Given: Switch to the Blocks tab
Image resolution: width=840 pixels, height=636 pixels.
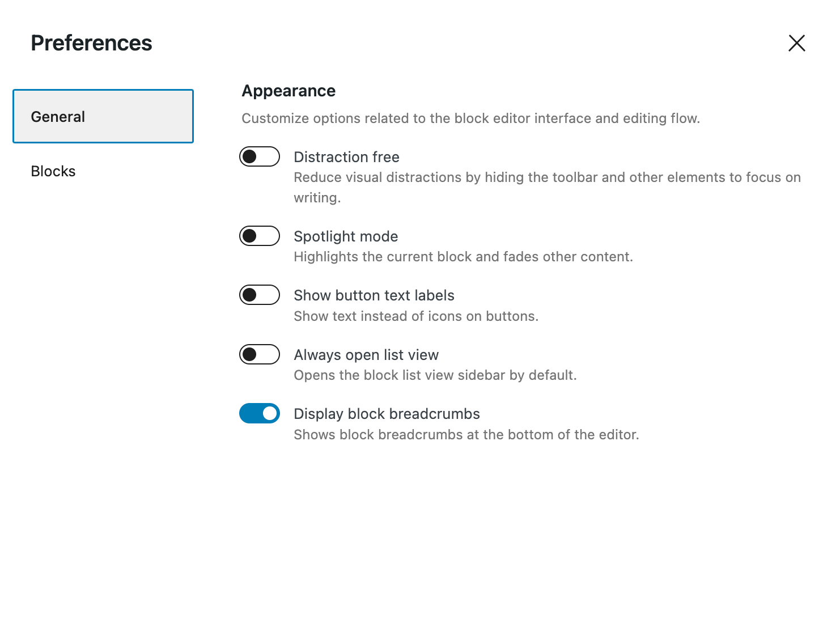Looking at the screenshot, I should tap(53, 171).
